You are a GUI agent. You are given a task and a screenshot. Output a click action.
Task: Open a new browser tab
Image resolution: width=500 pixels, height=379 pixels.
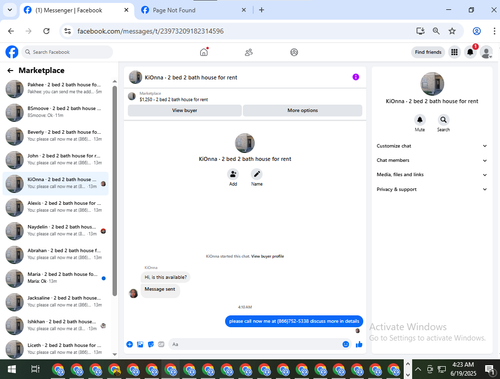(x=261, y=10)
